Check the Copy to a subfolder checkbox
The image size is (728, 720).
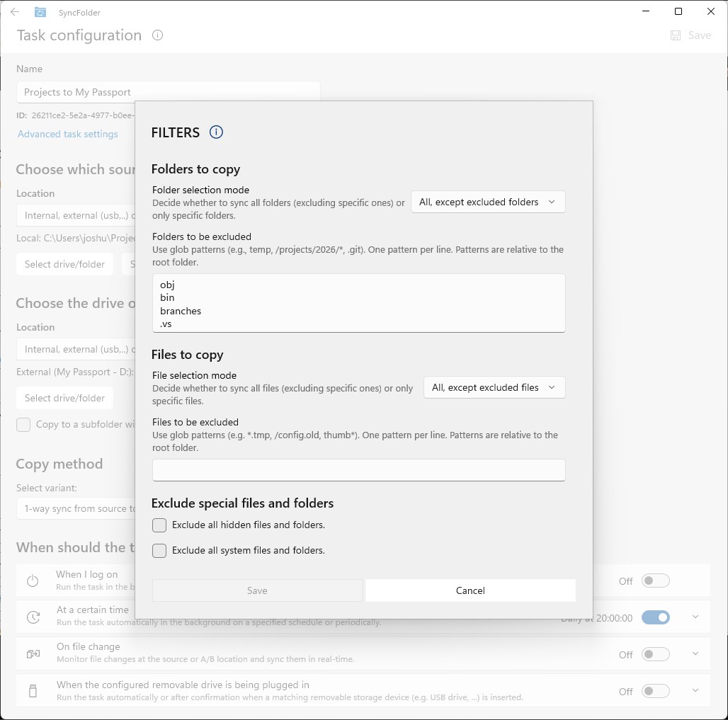[x=23, y=425]
